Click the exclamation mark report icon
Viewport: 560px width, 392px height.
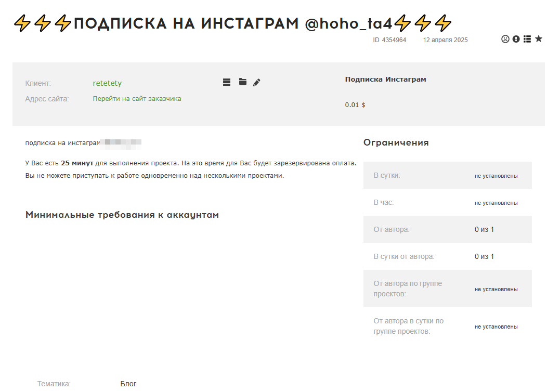point(516,39)
